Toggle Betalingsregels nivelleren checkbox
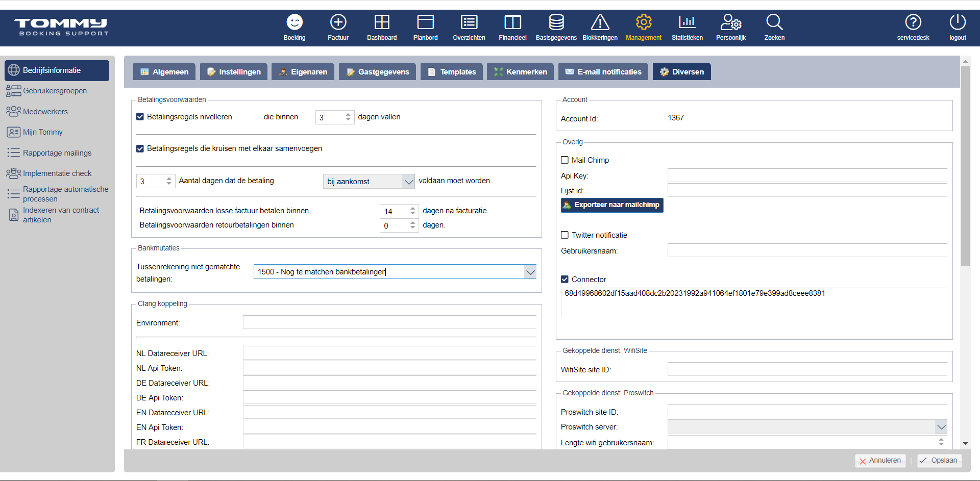The height and width of the screenshot is (481, 980). pyautogui.click(x=140, y=117)
